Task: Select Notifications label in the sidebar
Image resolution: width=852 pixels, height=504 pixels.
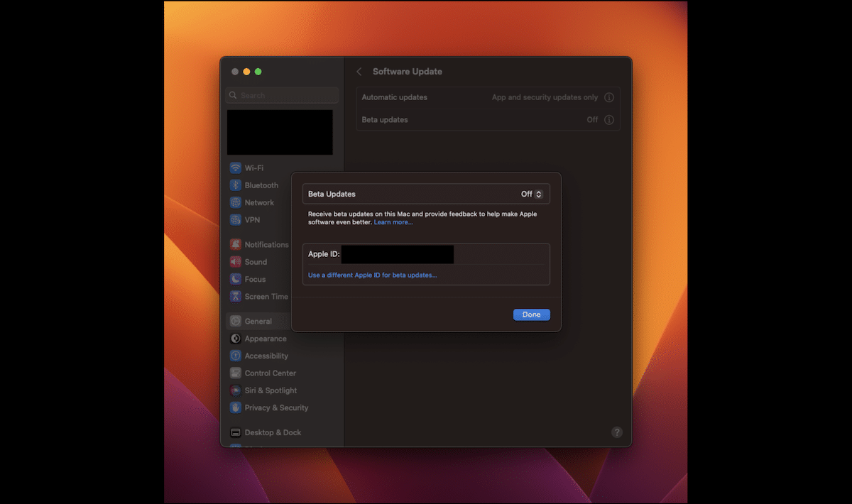Action: [267, 244]
